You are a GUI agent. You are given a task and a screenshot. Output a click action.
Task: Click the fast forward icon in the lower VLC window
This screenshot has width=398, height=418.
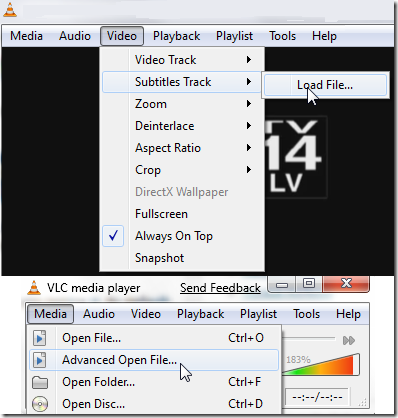tap(349, 340)
